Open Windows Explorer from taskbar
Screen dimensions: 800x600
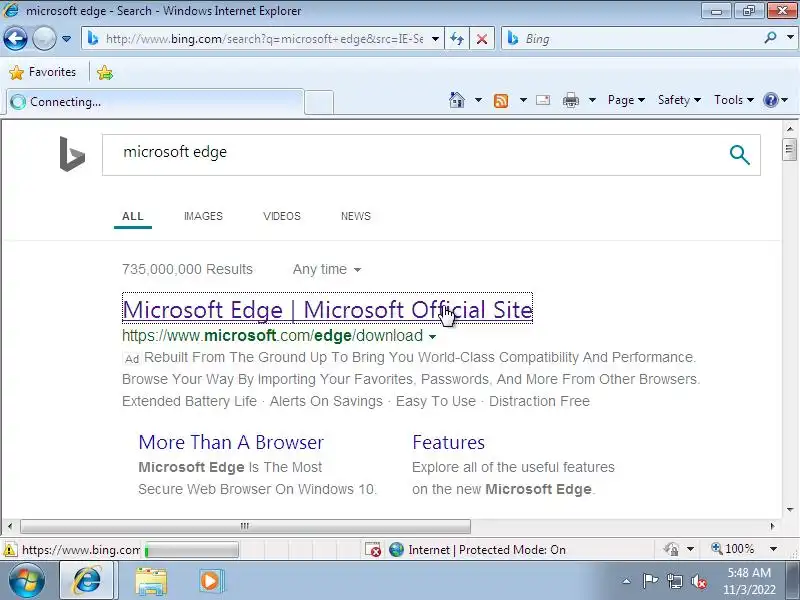[x=151, y=581]
